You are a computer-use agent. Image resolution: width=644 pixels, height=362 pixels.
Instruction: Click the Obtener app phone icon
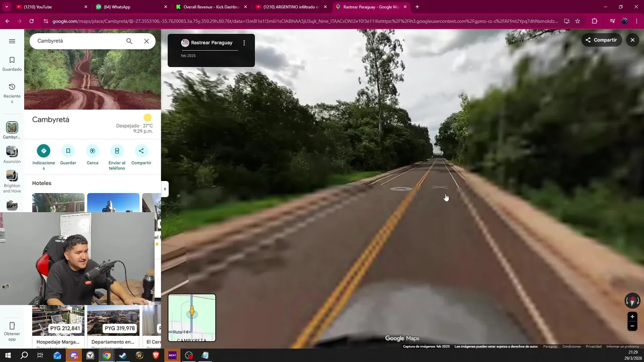pos(12,326)
